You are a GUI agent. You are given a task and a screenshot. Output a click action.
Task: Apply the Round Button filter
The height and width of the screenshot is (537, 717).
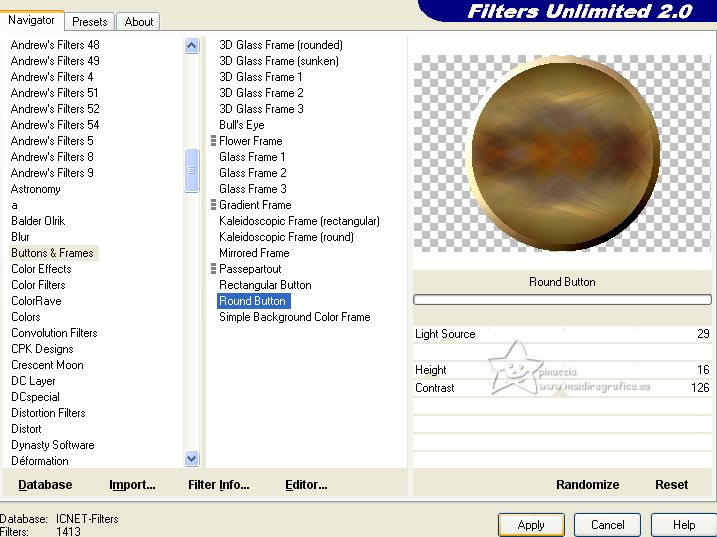click(531, 525)
